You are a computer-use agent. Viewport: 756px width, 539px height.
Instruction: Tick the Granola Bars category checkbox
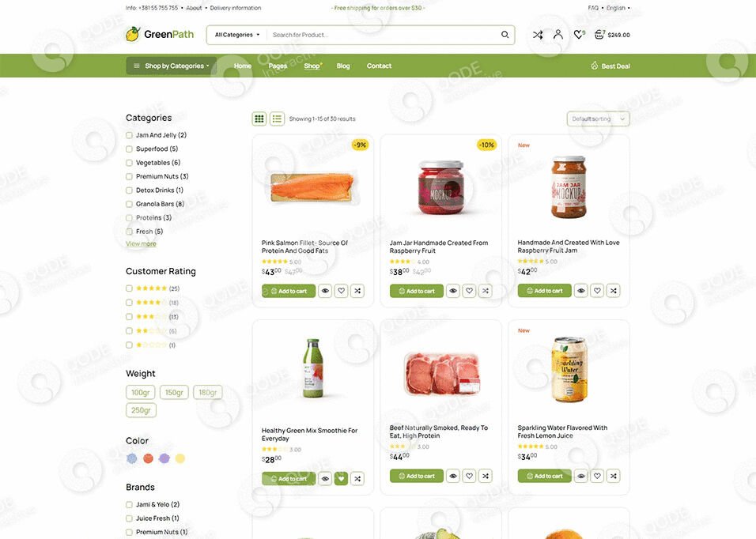pos(129,204)
